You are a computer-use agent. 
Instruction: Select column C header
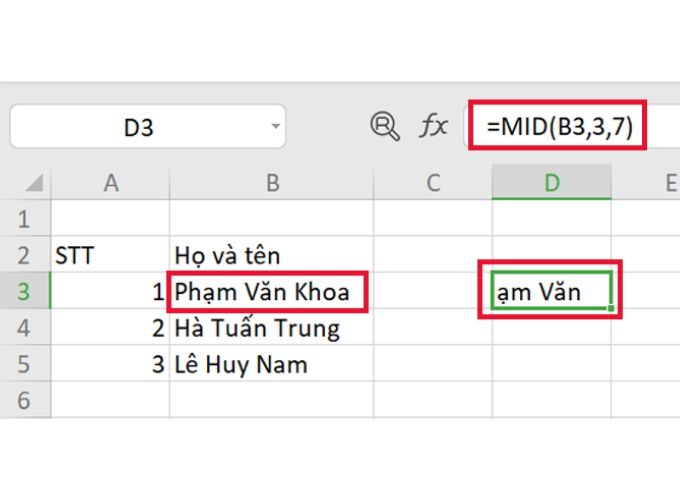tap(432, 182)
